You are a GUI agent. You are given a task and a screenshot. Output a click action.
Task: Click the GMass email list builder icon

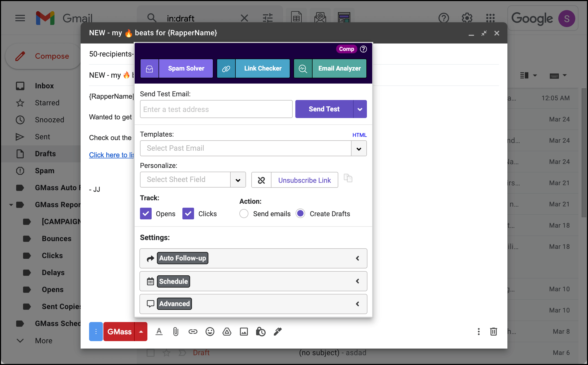coord(320,18)
